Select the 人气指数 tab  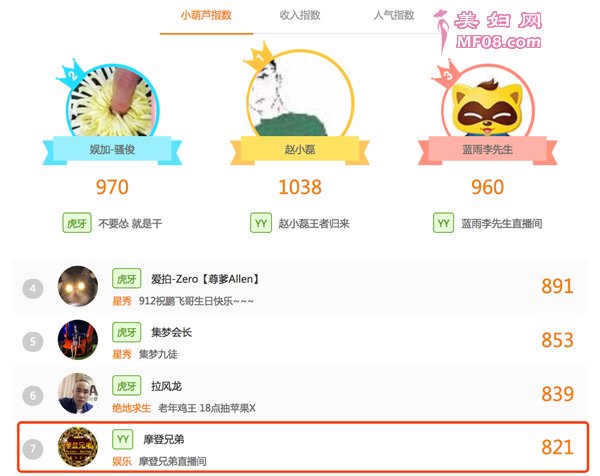(394, 15)
